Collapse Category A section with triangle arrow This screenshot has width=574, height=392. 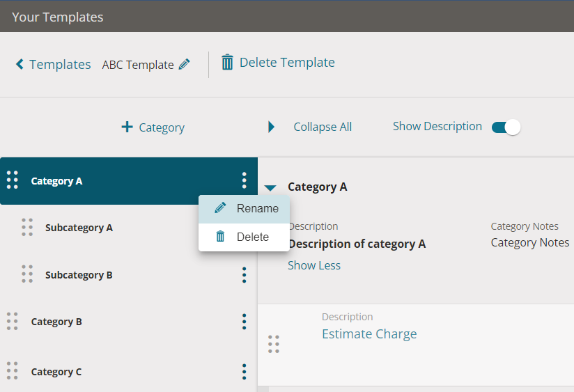[271, 187]
